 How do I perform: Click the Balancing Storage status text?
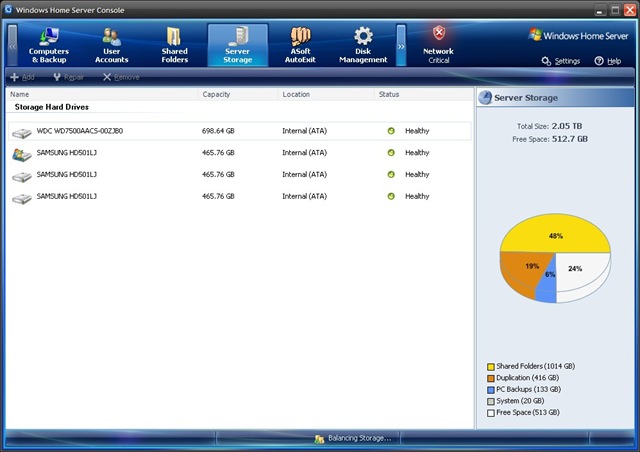[x=360, y=438]
